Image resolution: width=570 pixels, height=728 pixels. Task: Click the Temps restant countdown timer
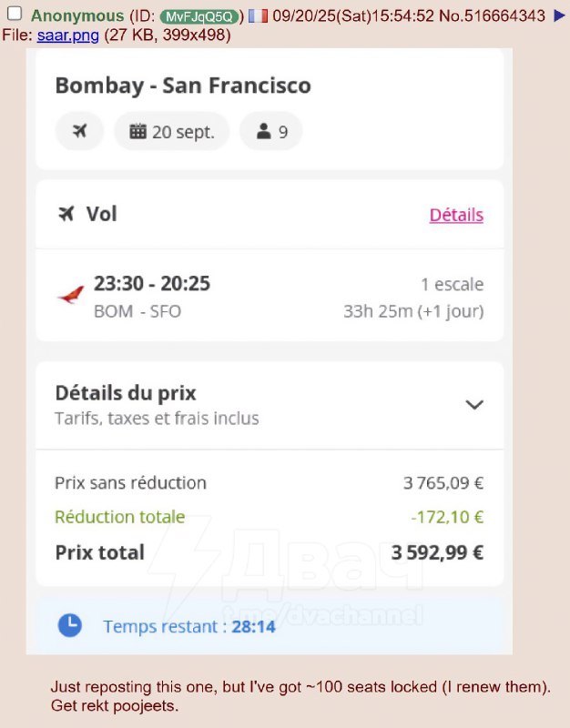tap(253, 627)
